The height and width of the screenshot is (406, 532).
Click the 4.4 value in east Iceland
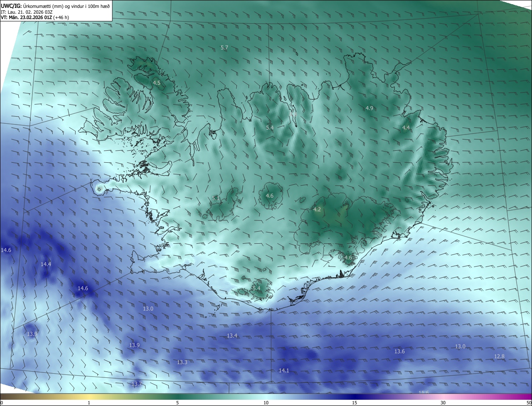click(406, 128)
